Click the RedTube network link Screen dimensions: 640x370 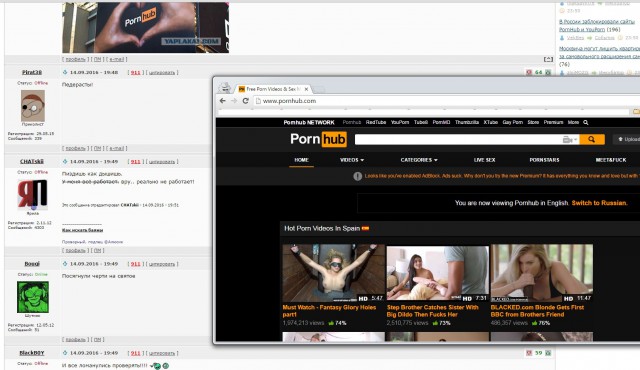click(376, 122)
